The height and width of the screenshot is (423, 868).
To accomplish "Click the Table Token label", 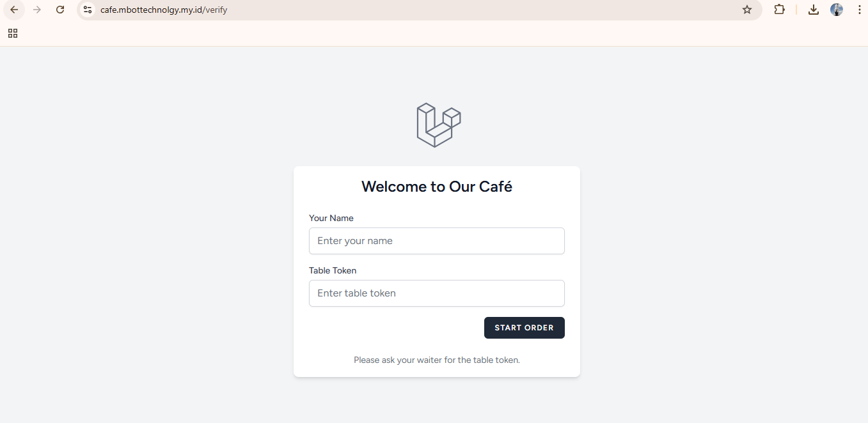I will point(333,270).
